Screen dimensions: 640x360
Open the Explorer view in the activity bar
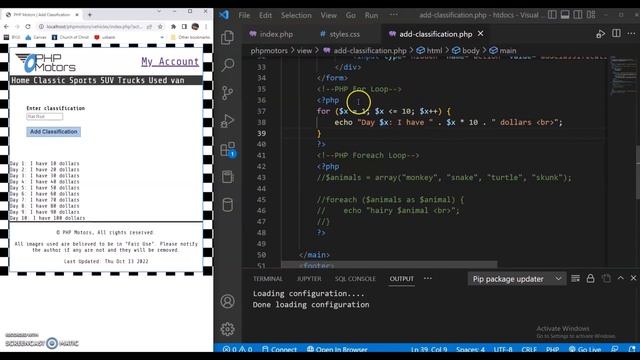[x=227, y=37]
